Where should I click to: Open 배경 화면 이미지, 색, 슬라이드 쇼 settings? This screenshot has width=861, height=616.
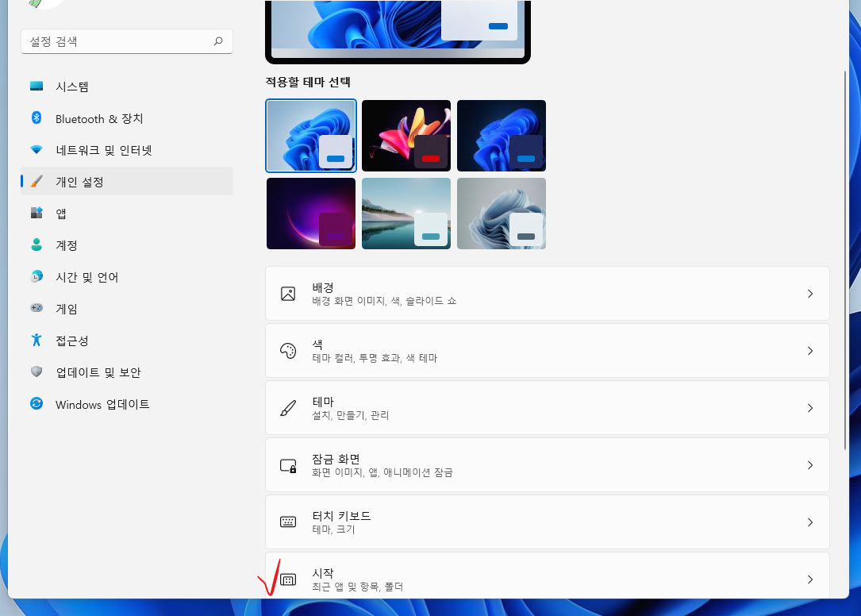548,294
